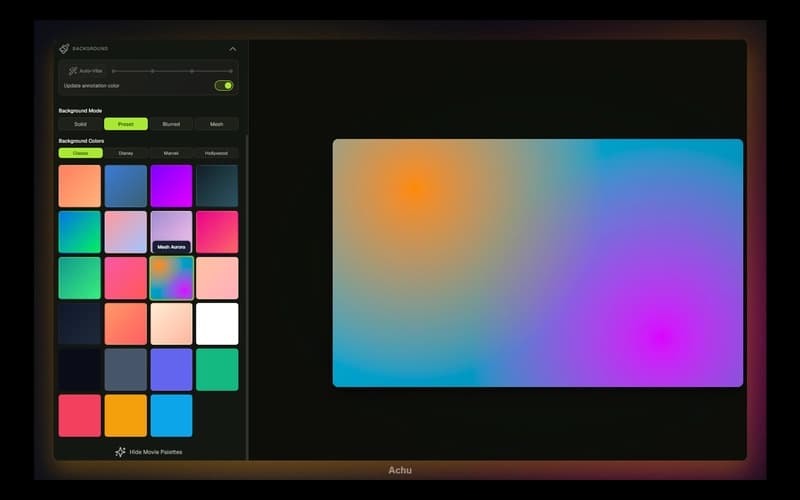Pick the teal-green gradient swatch in third row
Image resolution: width=800 pixels, height=500 pixels.
(80, 278)
